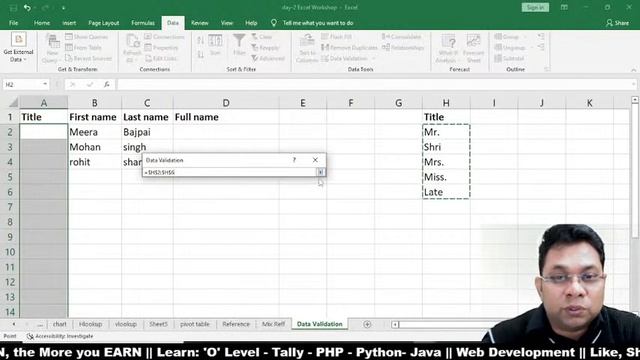Add a new sheet with plus button
Screen dimensions: 640x360
click(x=367, y=324)
